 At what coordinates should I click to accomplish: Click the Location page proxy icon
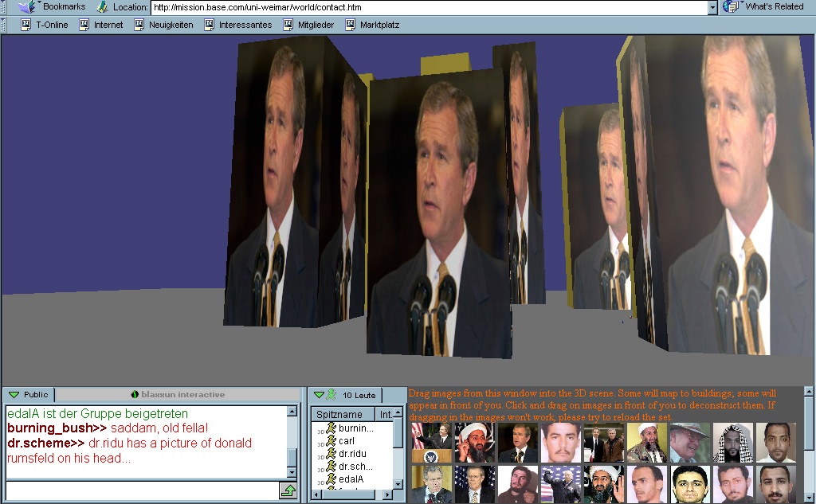tap(102, 7)
